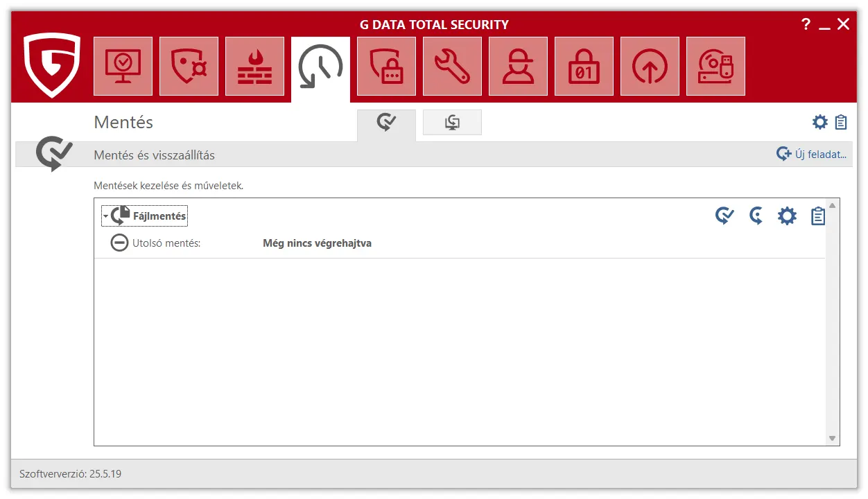868x499 pixels.
Task: Switch to the backup and restore sub-tab
Action: point(386,123)
